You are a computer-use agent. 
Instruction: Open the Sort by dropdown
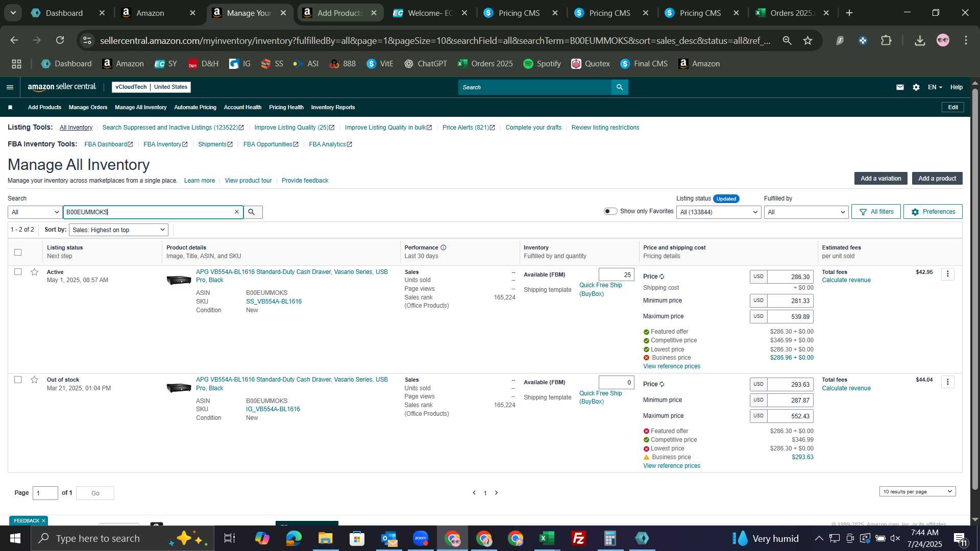tap(118, 230)
